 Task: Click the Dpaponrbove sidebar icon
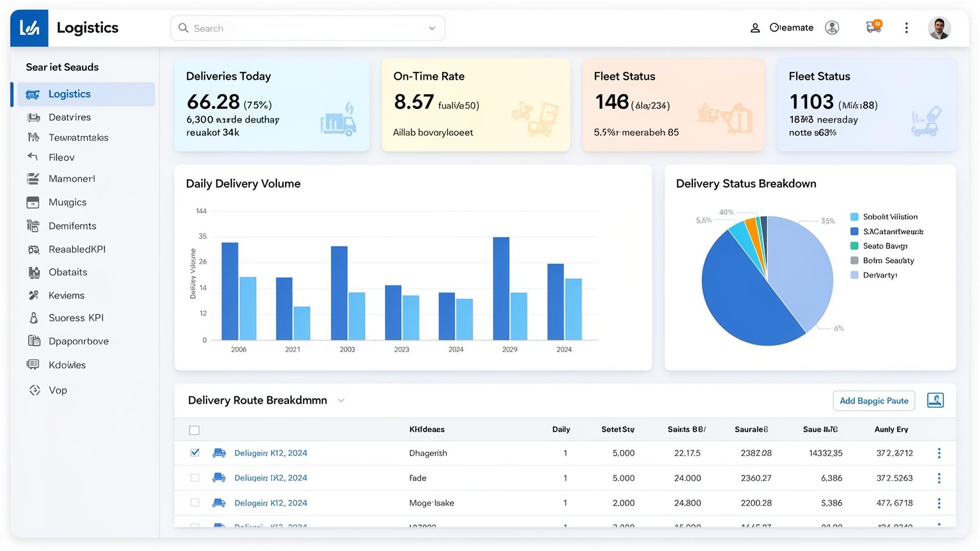pos(34,341)
